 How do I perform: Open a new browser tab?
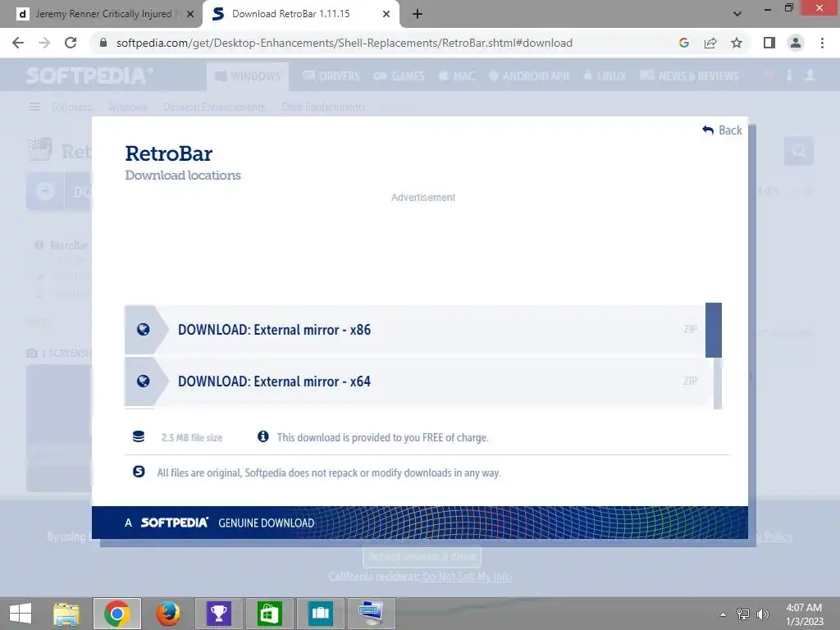(418, 14)
